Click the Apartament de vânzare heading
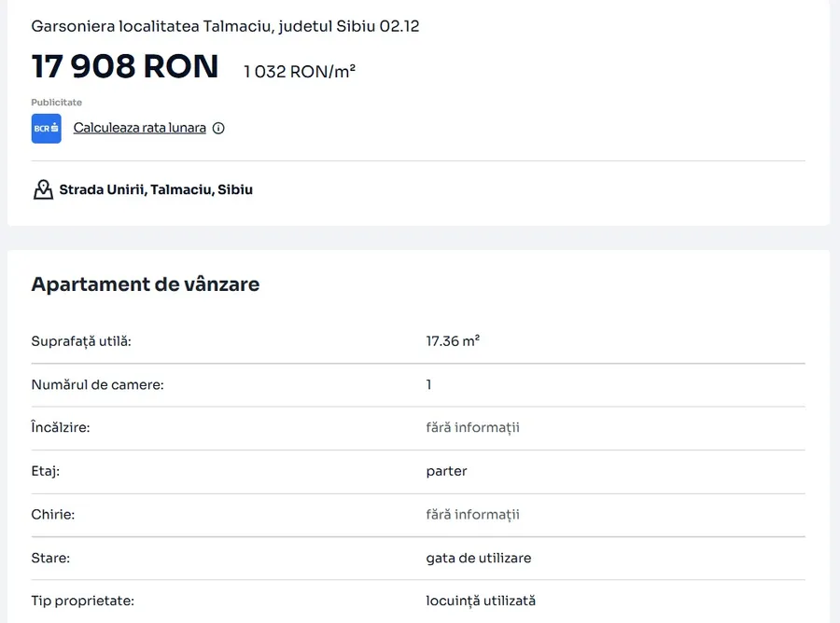The image size is (840, 623). pos(146,284)
